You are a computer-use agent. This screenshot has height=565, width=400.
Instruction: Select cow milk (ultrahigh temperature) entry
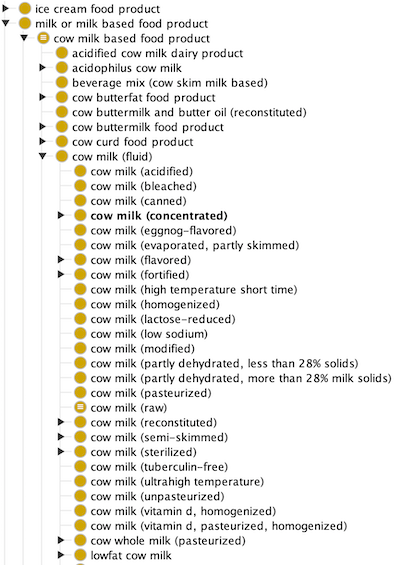[x=177, y=482]
